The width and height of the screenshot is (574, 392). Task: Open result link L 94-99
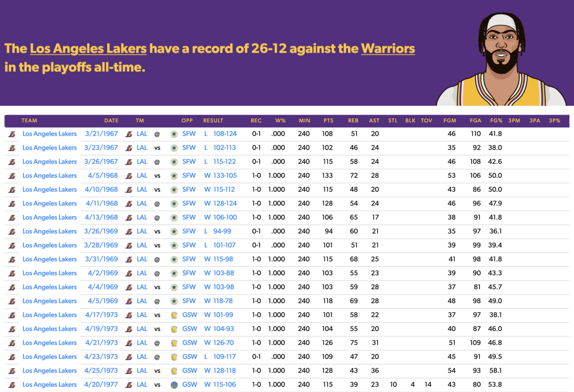pos(218,231)
